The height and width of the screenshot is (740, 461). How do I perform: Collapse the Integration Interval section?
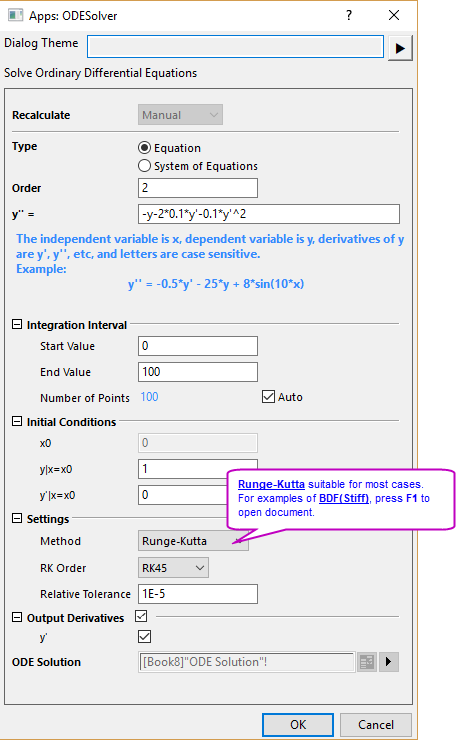click(x=17, y=324)
